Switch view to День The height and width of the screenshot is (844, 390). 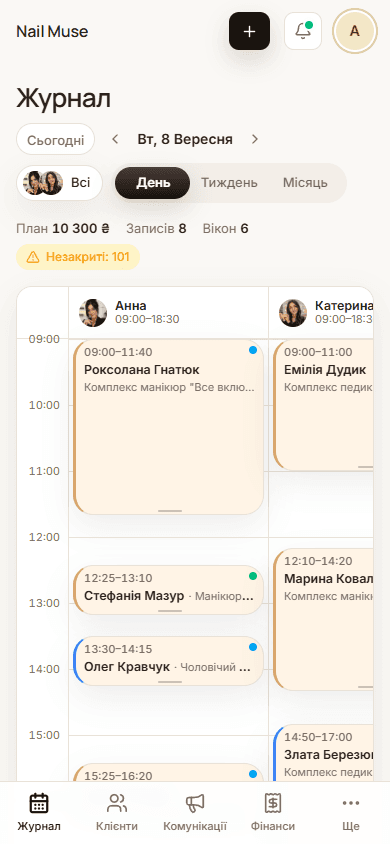tap(153, 183)
